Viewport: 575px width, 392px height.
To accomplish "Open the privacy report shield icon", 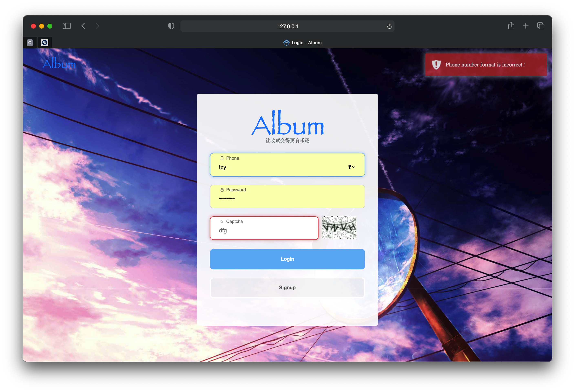I will pyautogui.click(x=171, y=26).
